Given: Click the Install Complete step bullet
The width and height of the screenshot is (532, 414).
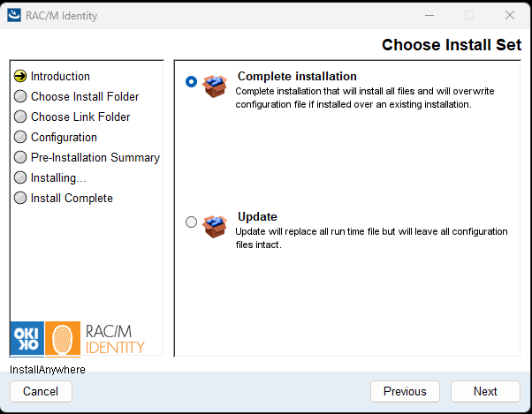Looking at the screenshot, I should 20,199.
